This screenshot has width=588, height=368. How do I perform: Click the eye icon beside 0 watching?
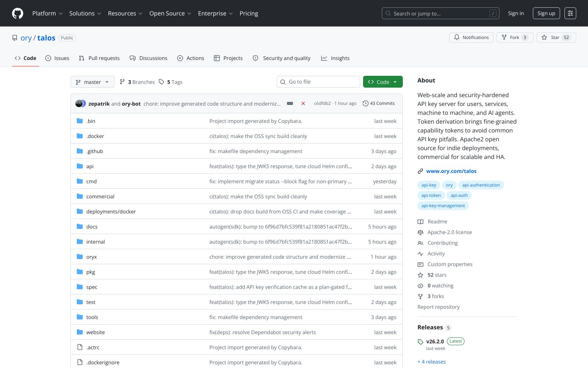(x=420, y=286)
